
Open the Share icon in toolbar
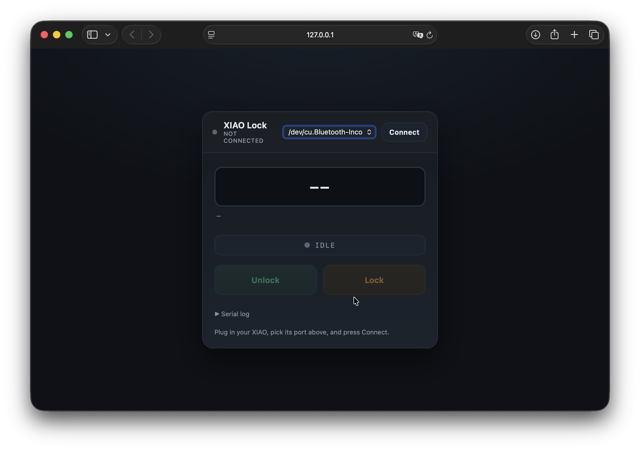pos(554,34)
